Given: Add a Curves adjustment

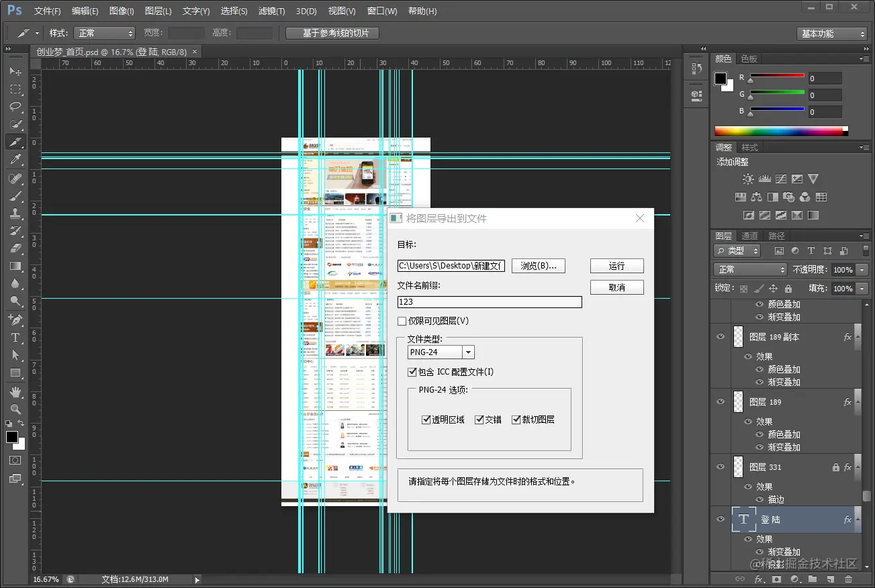Looking at the screenshot, I should 780,179.
